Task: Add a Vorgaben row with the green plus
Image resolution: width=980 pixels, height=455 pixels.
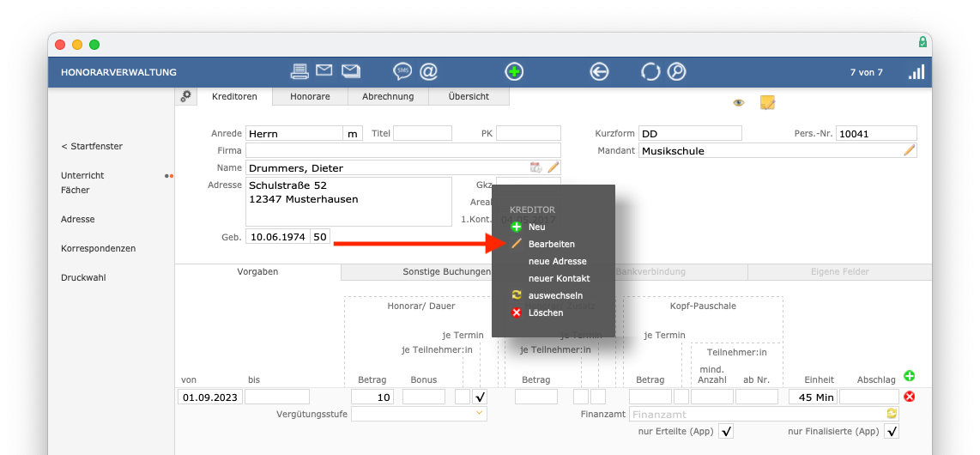Action: pos(910,376)
